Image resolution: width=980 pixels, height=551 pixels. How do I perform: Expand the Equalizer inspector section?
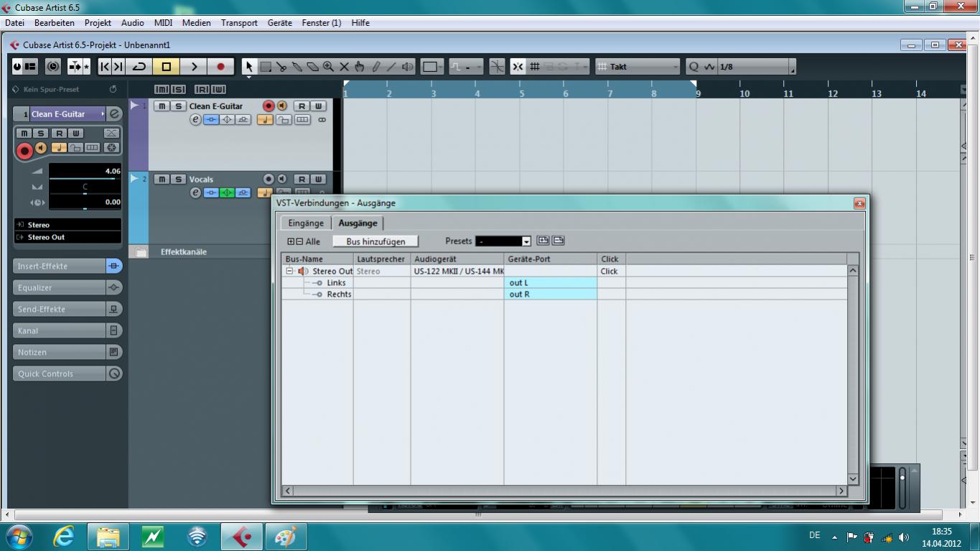click(x=60, y=288)
